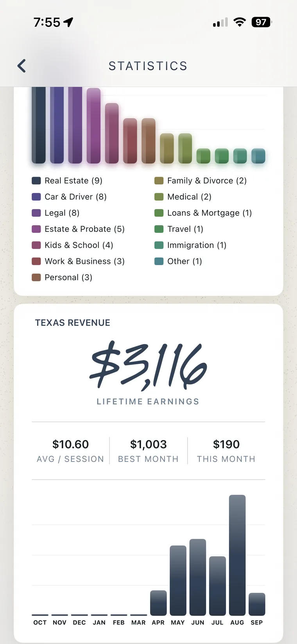
Task: Select the Real Estate legend color swatch
Action: click(x=36, y=181)
